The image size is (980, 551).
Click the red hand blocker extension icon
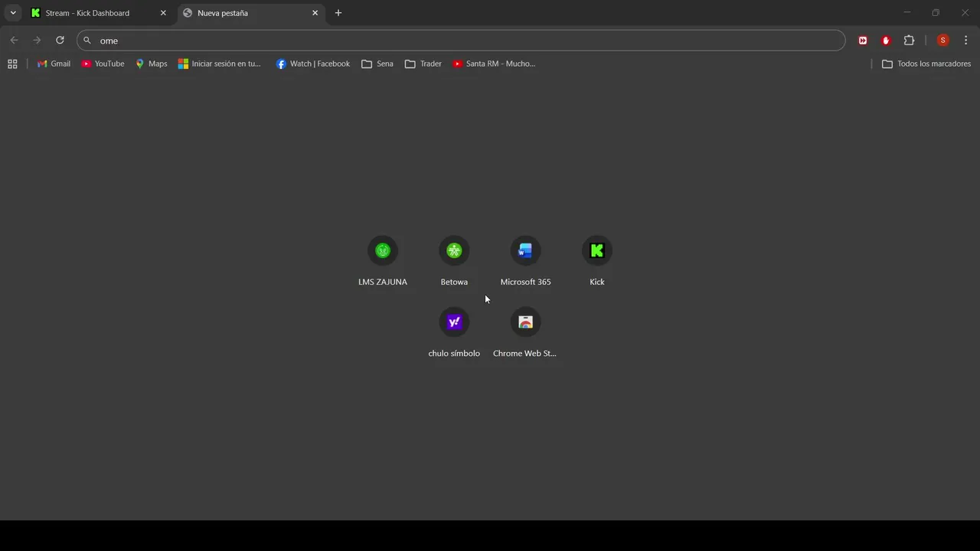coord(886,41)
